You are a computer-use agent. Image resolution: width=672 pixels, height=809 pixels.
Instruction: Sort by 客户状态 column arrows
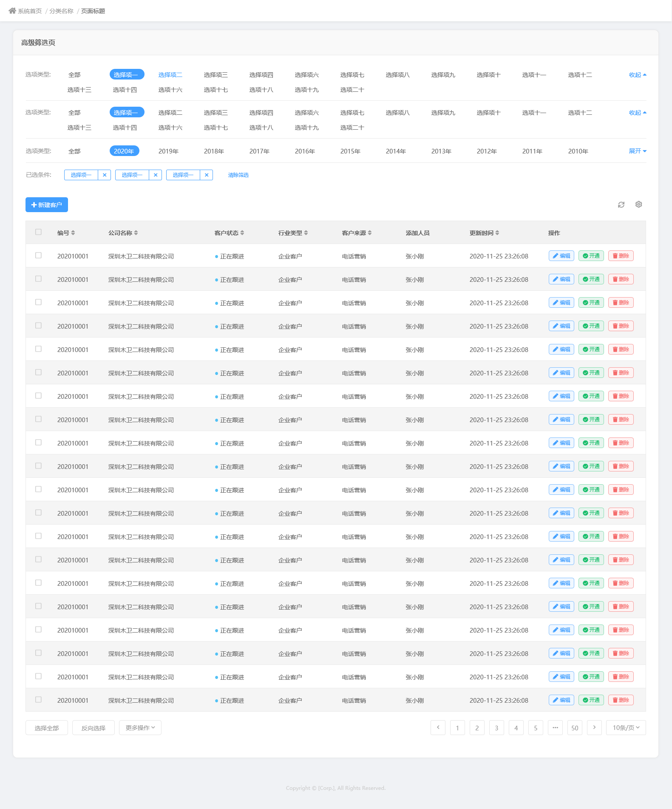[242, 233]
